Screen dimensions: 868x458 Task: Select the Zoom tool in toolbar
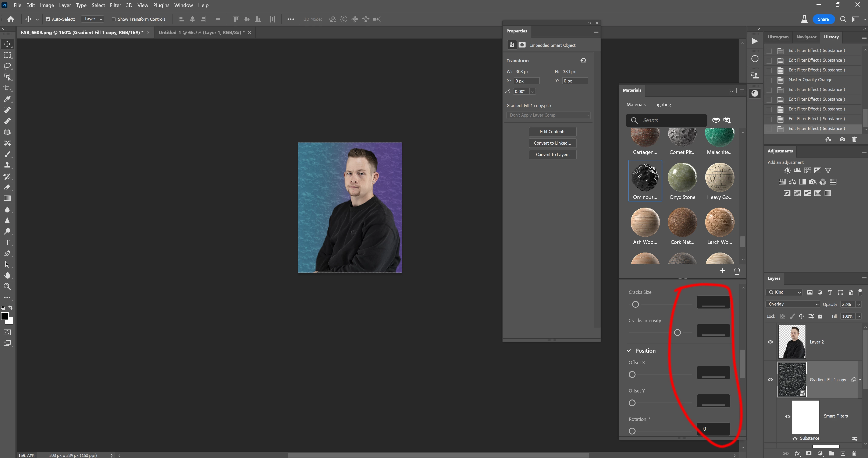pyautogui.click(x=7, y=287)
